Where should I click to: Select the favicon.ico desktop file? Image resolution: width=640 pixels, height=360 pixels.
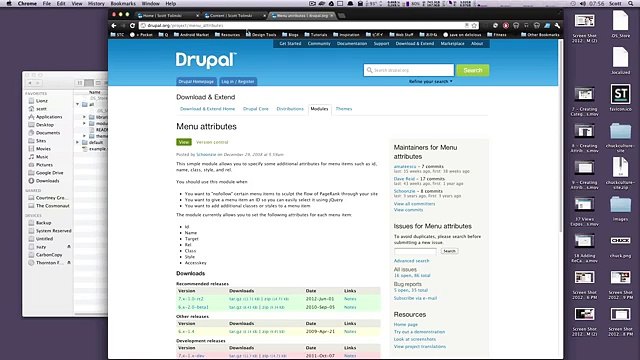(620, 98)
